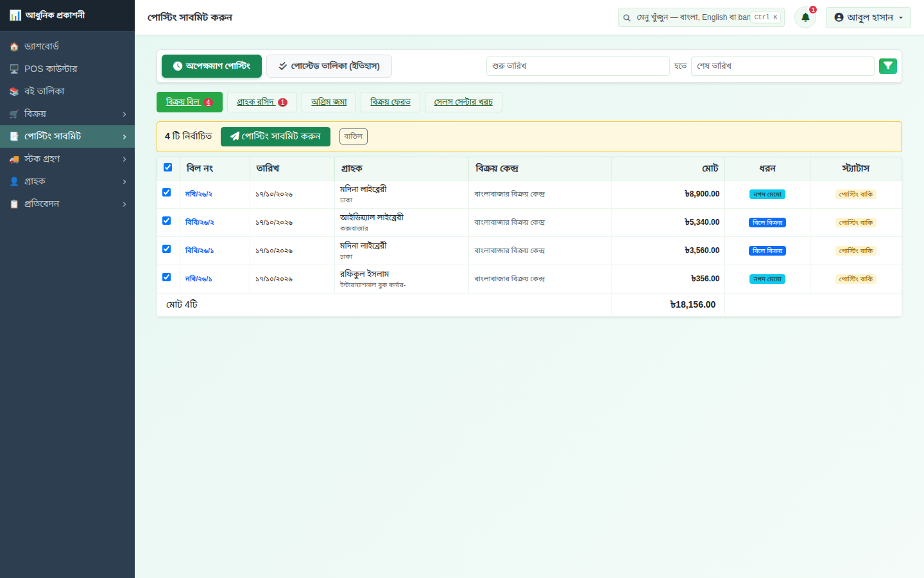The width and height of the screenshot is (924, 578).
Task: Click the গ্রাহক person icon in sidebar
Action: point(14,181)
